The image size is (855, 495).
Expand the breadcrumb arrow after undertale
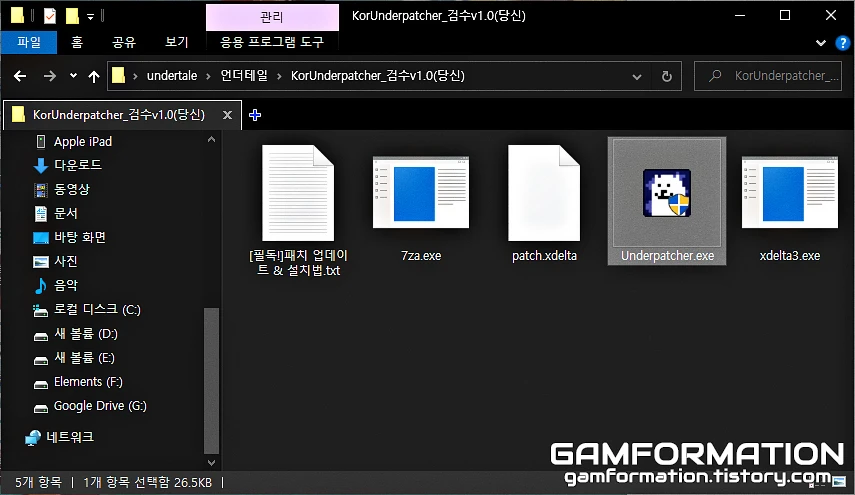pos(208,76)
